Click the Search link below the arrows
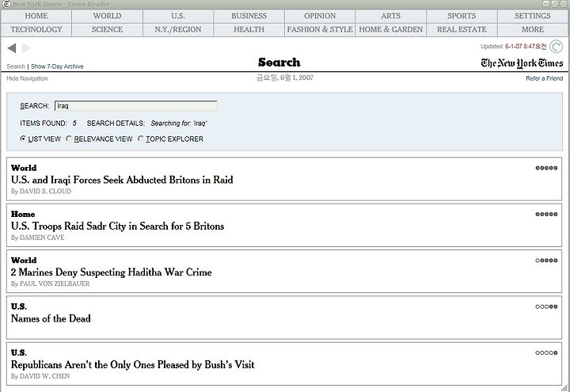This screenshot has width=570, height=392. [16, 67]
